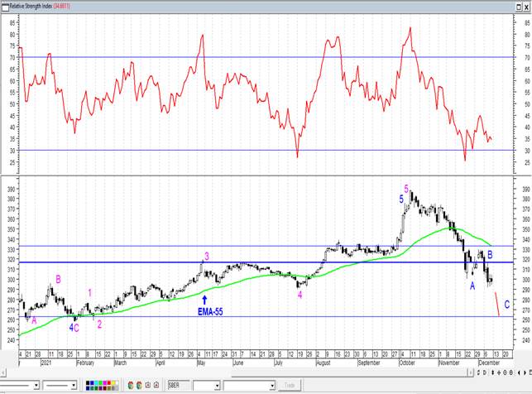Click the first red chart icon beside globes

click(147, 385)
